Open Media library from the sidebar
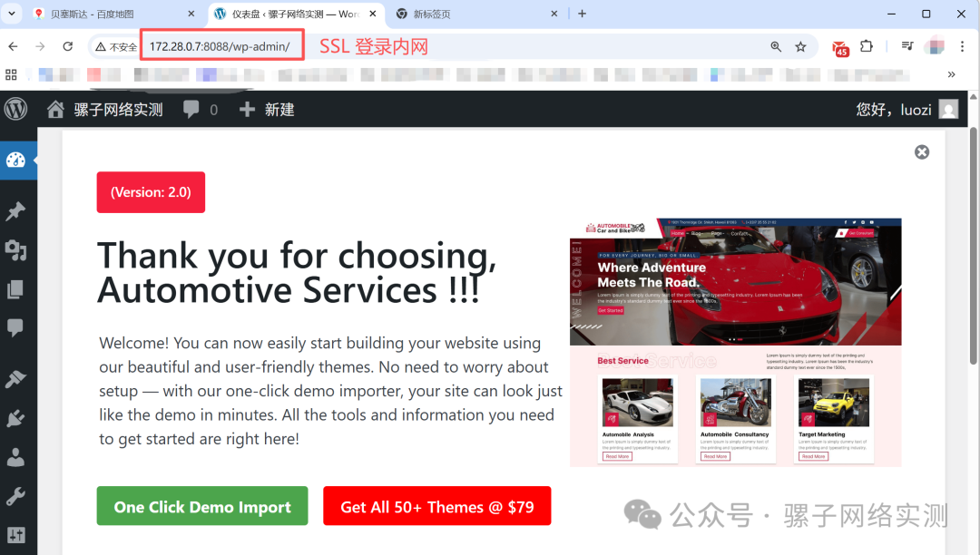This screenshot has height=555, width=980. pyautogui.click(x=15, y=250)
